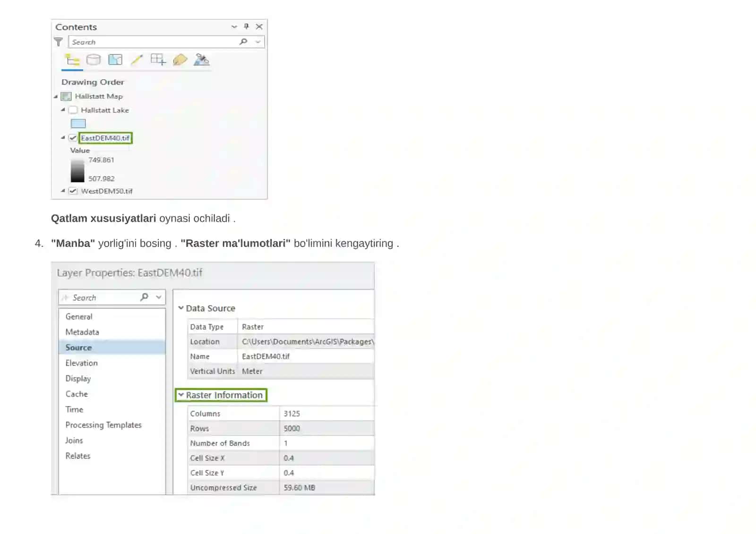Click the Contents search magnifier icon
This screenshot has width=756, height=534.
click(x=243, y=42)
